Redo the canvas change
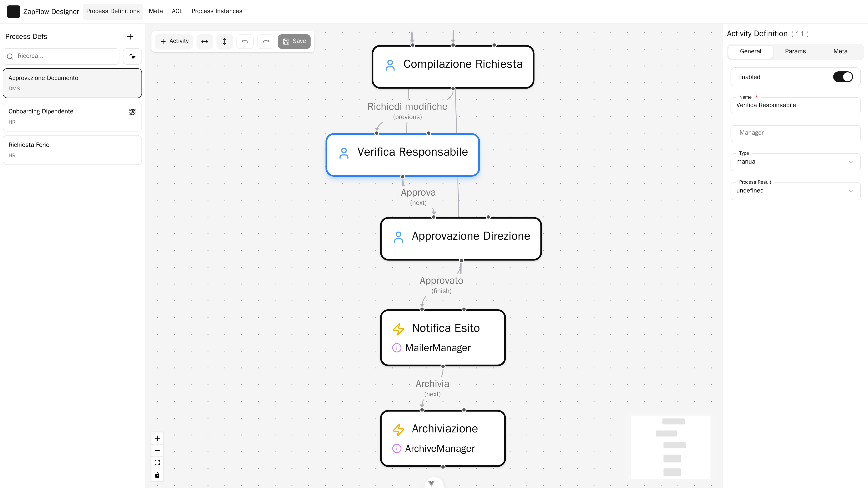The image size is (868, 488). (266, 41)
